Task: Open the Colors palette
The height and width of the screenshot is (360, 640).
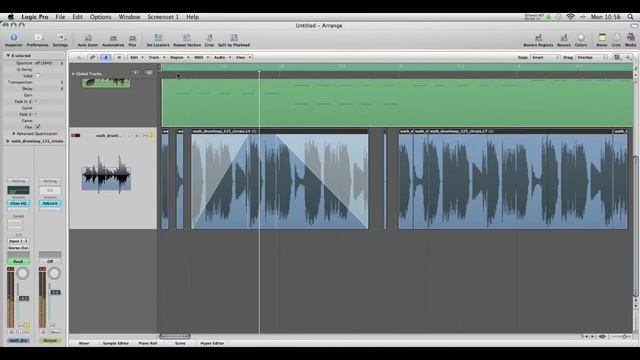Action: (x=581, y=40)
